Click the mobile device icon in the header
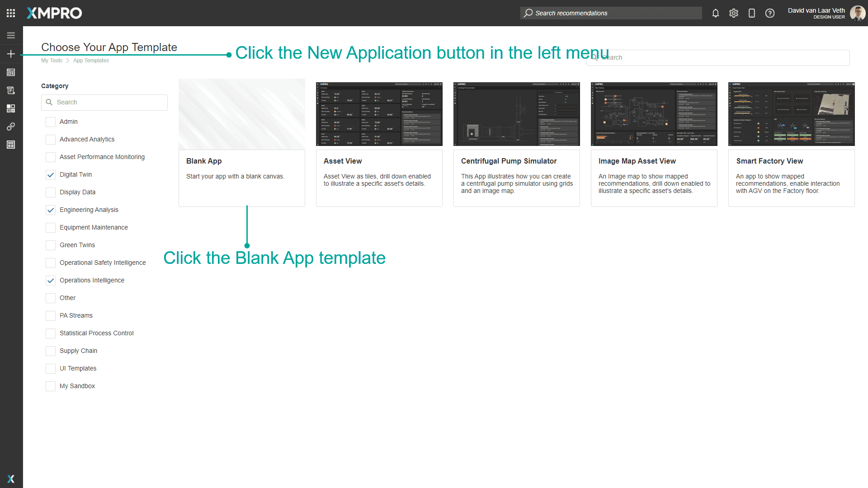Image resolution: width=868 pixels, height=488 pixels. [x=751, y=13]
